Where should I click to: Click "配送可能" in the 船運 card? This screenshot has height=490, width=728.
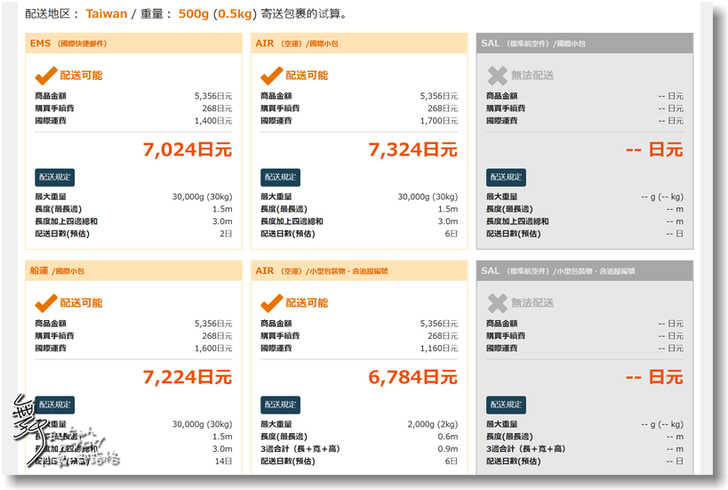tap(81, 303)
